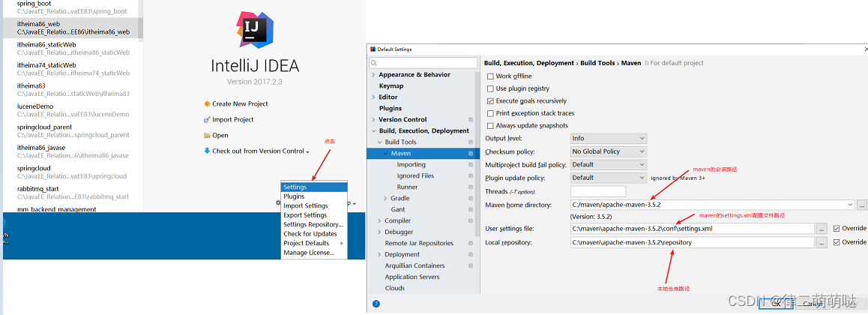Choose Check for Updates menu entry
Image resolution: width=868 pixels, height=315 pixels.
(314, 234)
